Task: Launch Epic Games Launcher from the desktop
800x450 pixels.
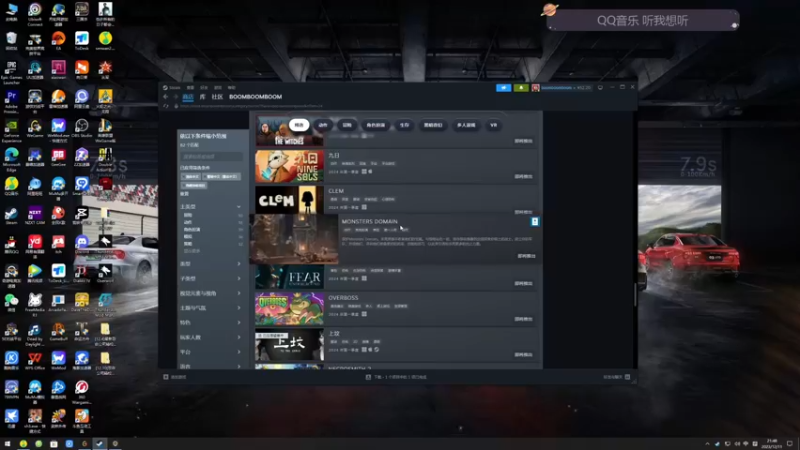Action: point(11,72)
